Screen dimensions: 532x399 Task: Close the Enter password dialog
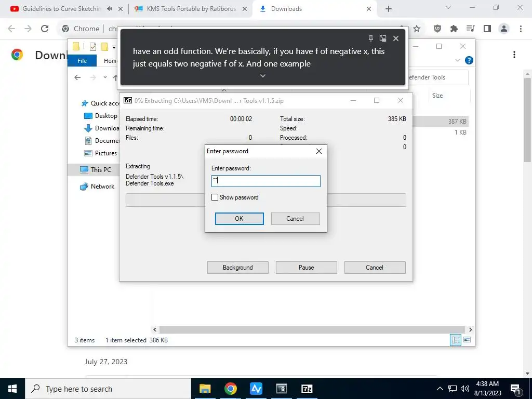[319, 151]
